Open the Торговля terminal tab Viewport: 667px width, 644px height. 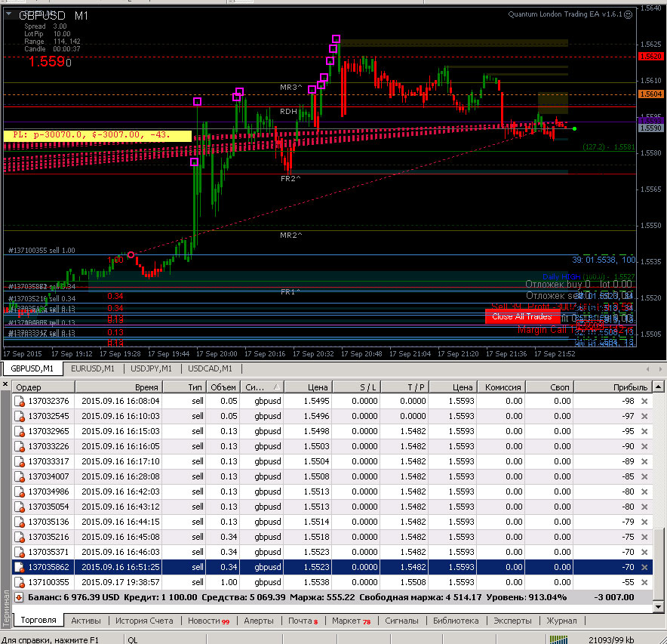38,620
